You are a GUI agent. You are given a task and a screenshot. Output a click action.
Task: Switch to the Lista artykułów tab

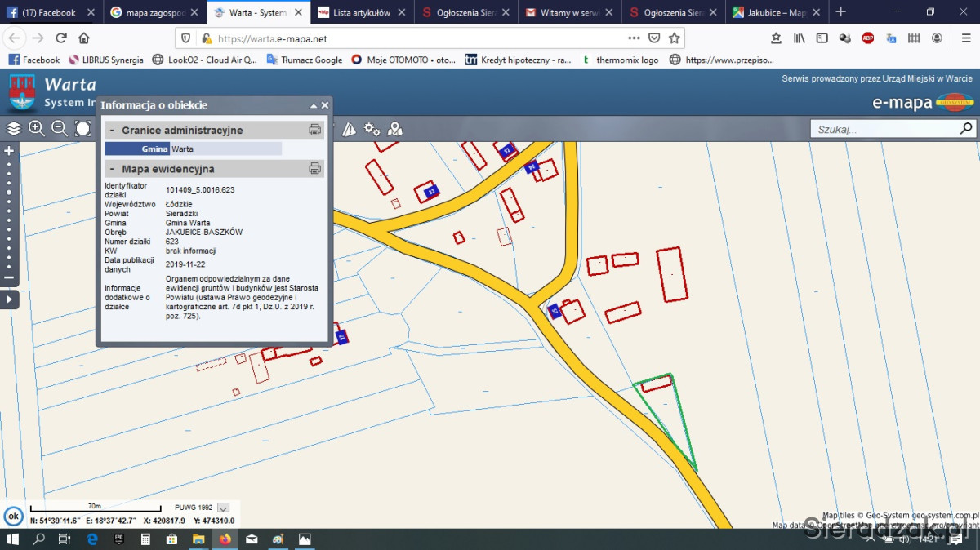(360, 12)
